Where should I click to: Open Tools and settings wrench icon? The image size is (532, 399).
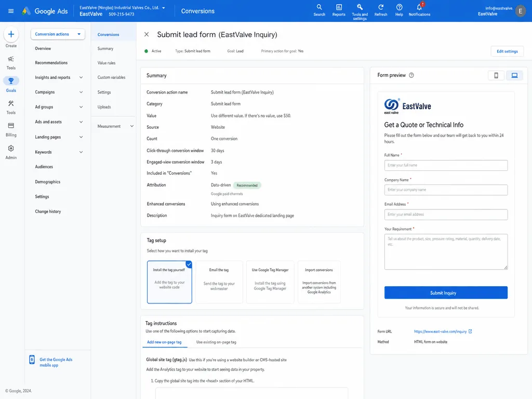click(360, 11)
